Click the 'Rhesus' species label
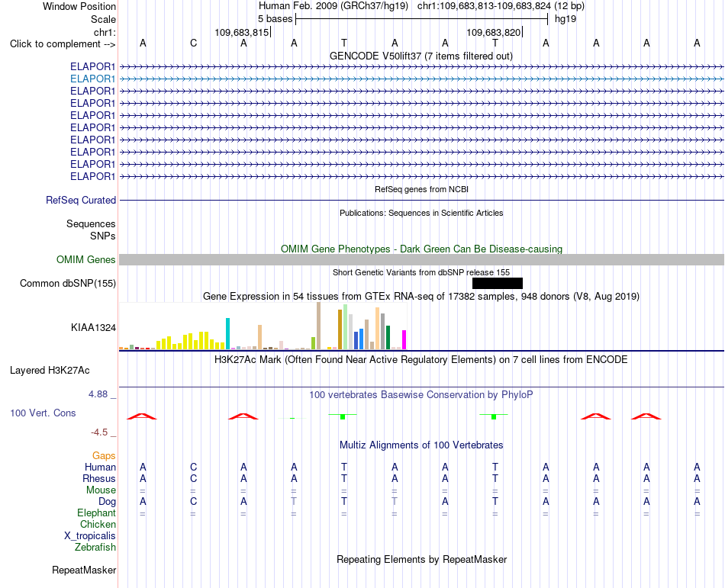The image size is (725, 588). click(99, 478)
